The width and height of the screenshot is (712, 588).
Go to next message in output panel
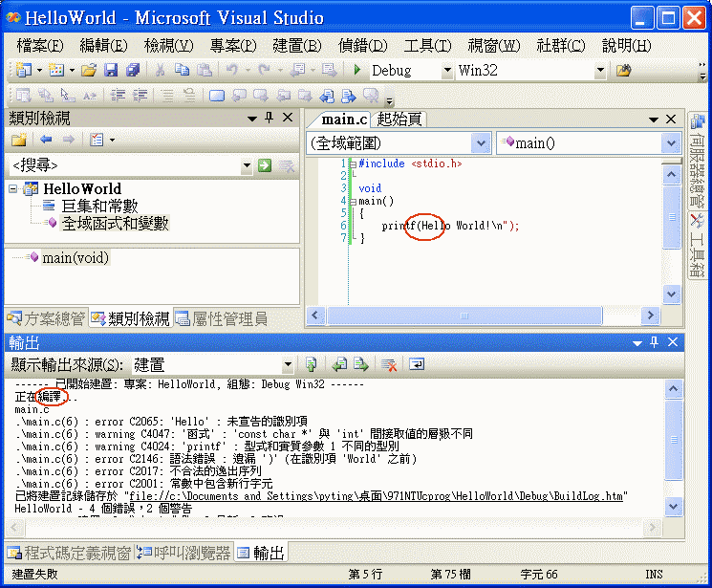tap(361, 364)
